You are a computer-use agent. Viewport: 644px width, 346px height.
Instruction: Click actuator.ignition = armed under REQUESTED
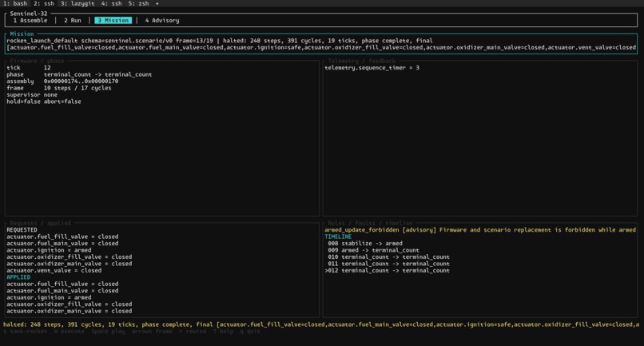tap(49, 250)
